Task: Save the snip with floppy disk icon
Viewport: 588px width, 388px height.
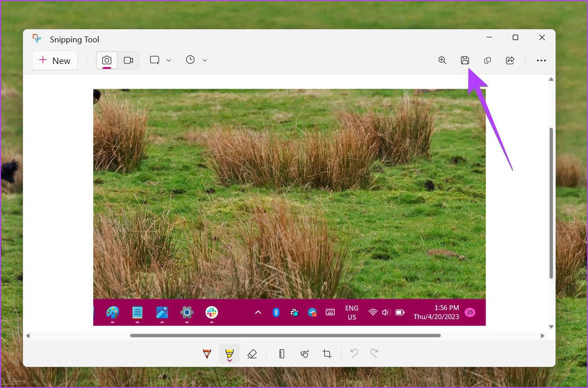Action: (x=465, y=60)
